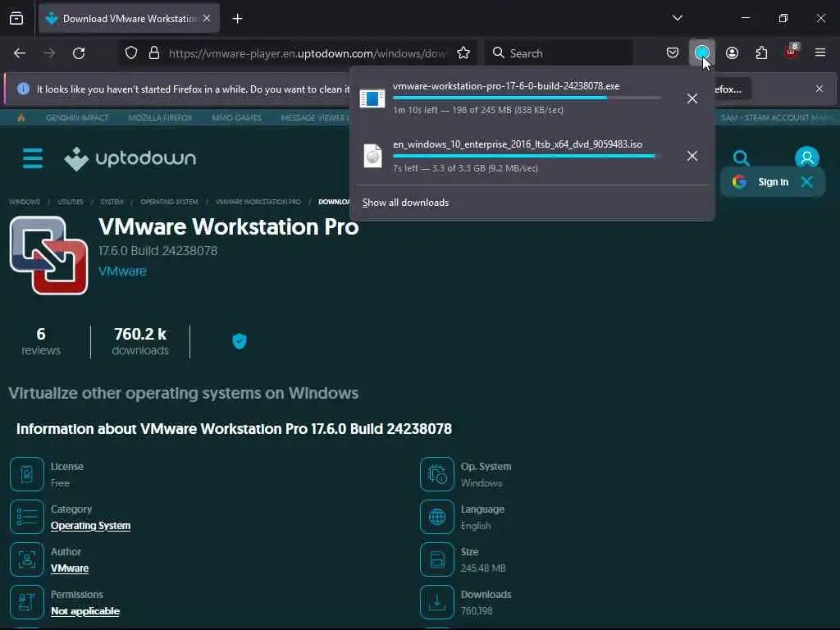The image size is (840, 630).
Task: Open Show all downloads
Action: pos(405,203)
